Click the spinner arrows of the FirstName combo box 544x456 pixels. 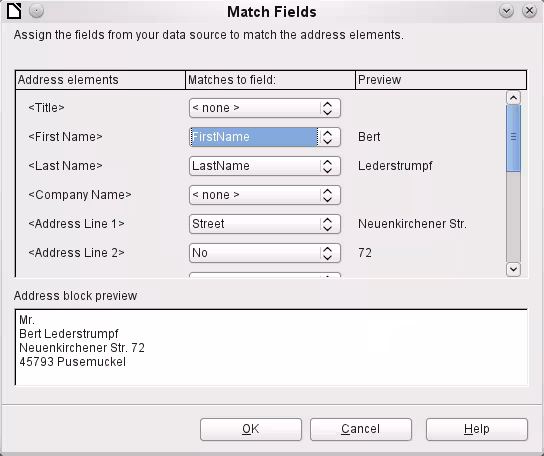[x=327, y=137]
